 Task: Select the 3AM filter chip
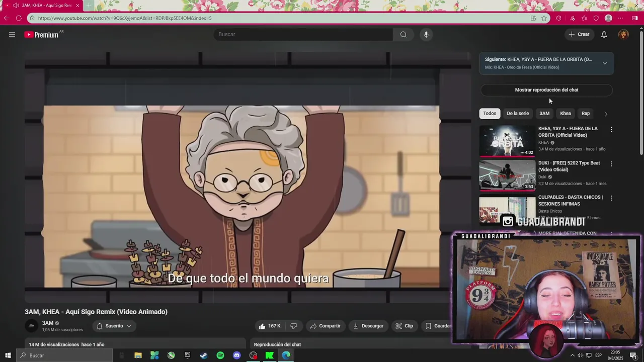(544, 114)
